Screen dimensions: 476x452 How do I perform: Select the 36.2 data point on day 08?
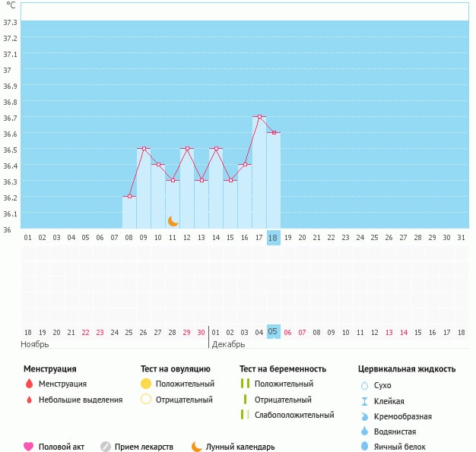pos(129,197)
